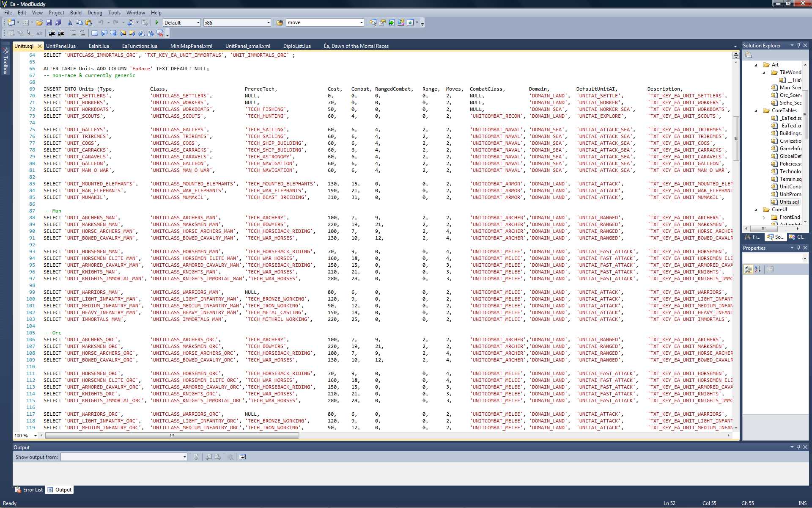
Task: Switch to the MiniMapPanel.xml tab
Action: 191,46
